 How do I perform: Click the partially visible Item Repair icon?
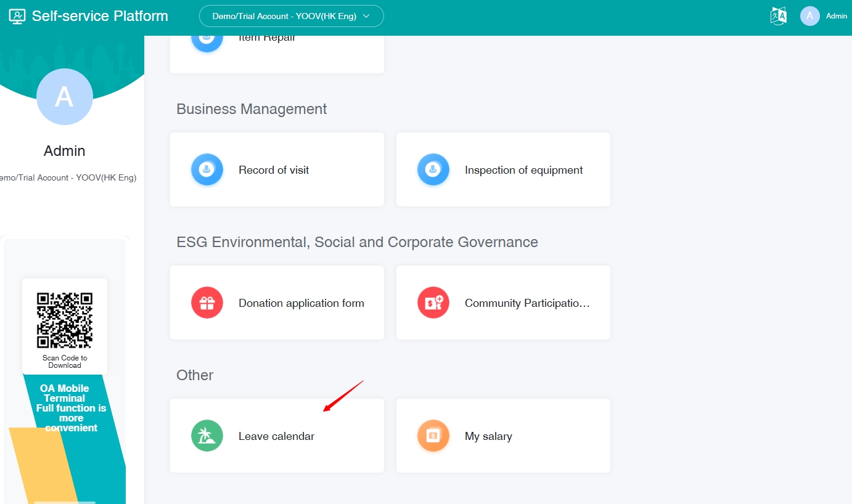(207, 39)
